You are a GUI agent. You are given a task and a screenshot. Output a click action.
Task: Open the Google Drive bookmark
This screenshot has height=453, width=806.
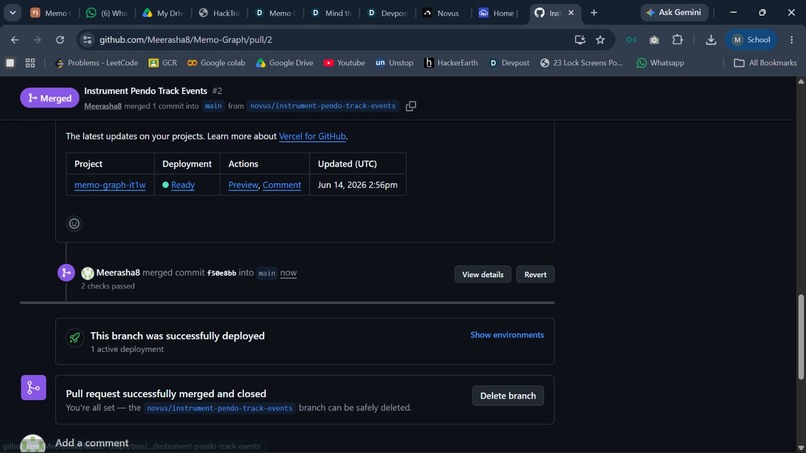tap(284, 63)
